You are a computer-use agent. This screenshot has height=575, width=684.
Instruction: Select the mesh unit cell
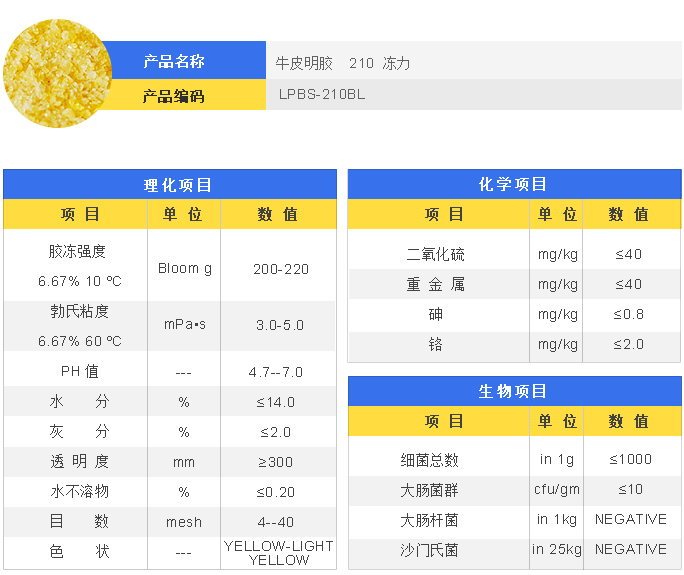tap(184, 522)
